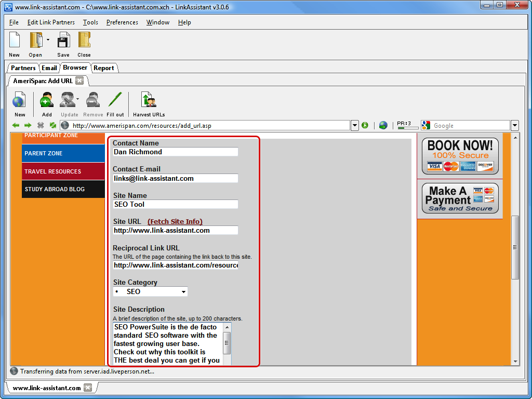
Task: Click the globe with green arrow icon
Action: (x=383, y=126)
